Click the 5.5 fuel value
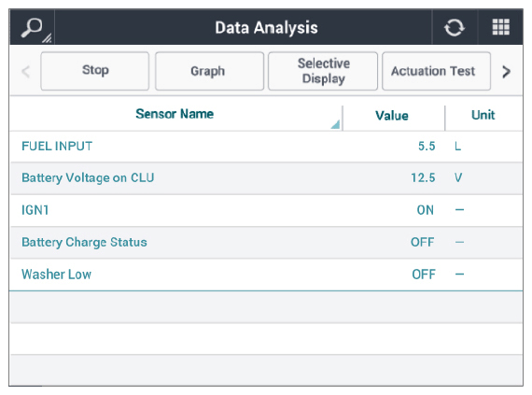 427,147
